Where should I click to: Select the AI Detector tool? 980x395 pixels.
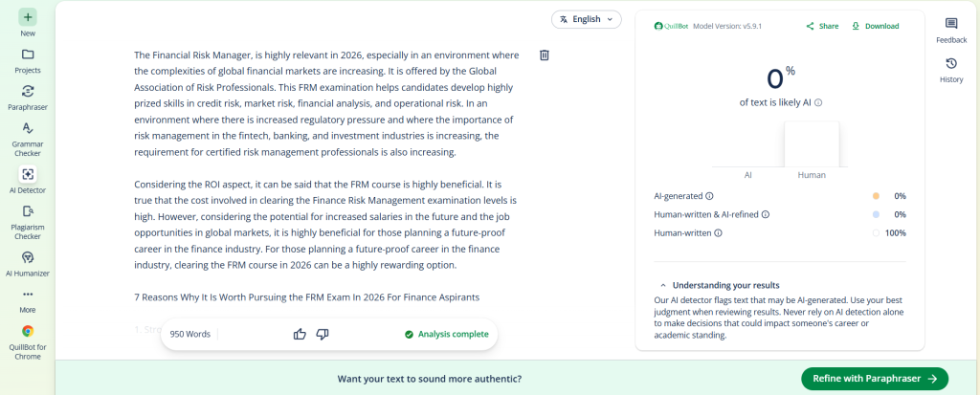28,174
